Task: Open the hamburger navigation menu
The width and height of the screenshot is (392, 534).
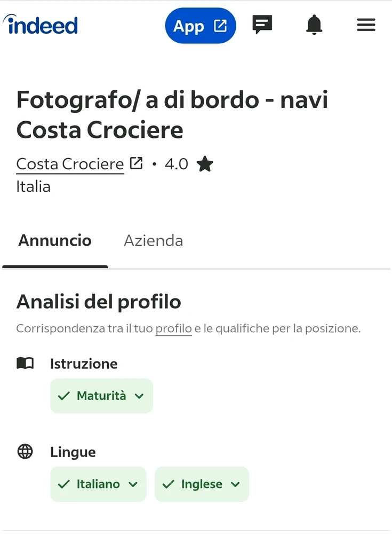Action: 366,25
